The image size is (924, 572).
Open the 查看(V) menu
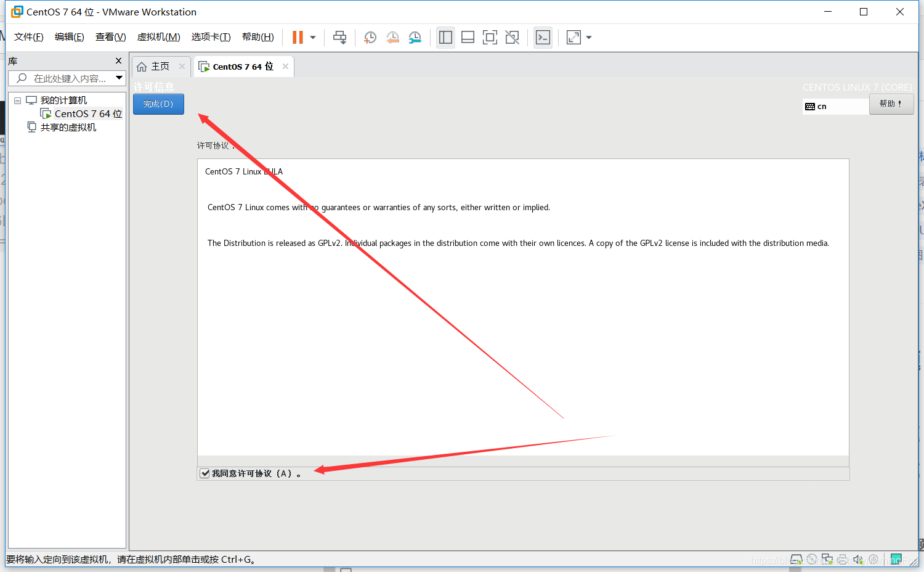pos(110,37)
